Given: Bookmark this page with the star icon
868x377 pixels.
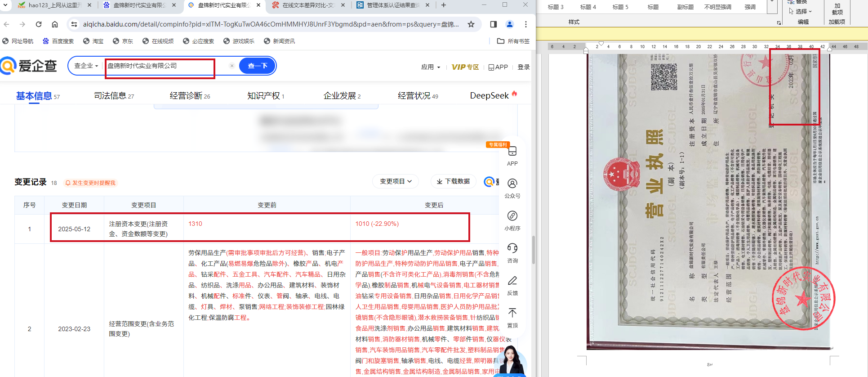Looking at the screenshot, I should [x=471, y=24].
